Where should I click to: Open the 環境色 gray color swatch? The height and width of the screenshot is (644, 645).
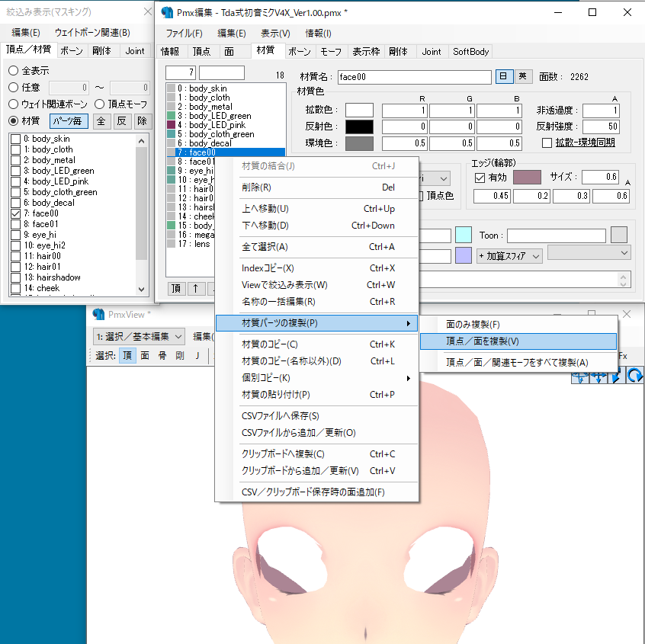(359, 143)
